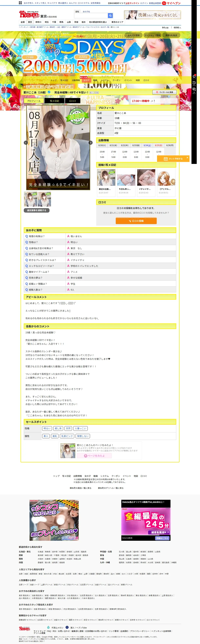The height and width of the screenshot is (644, 200).
Task: Select 全国 in the region bar
Action: click(x=23, y=22)
